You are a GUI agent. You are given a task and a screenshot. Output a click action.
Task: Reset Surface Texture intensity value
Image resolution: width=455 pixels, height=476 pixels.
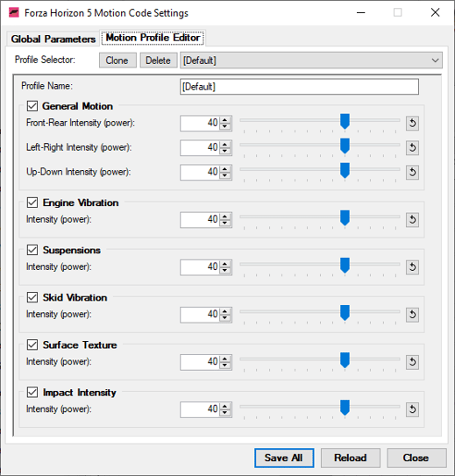pos(412,362)
